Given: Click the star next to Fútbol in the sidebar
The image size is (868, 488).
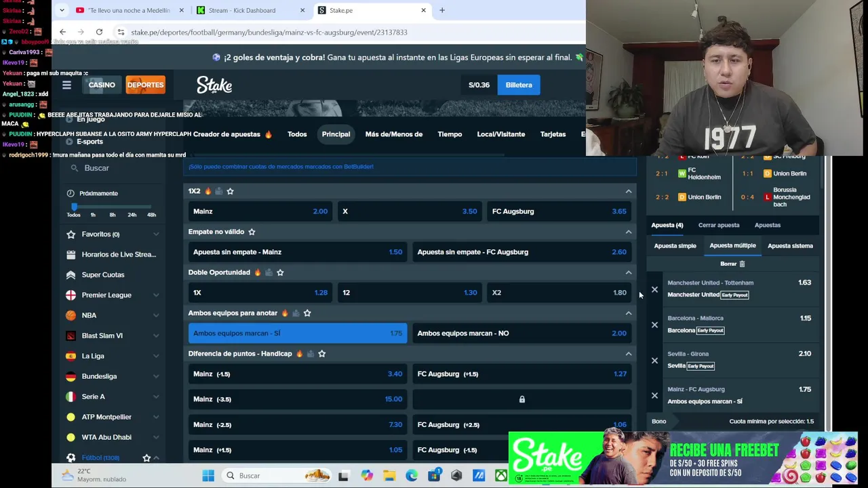Looking at the screenshot, I should [x=146, y=457].
